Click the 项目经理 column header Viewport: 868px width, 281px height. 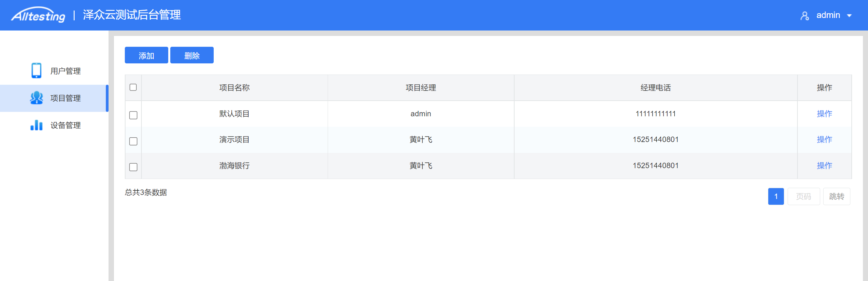421,87
